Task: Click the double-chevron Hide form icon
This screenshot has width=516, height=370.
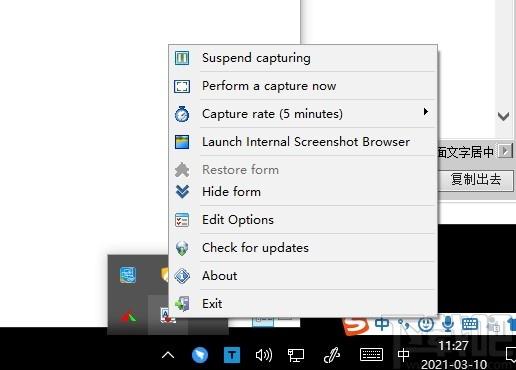Action: coord(182,192)
